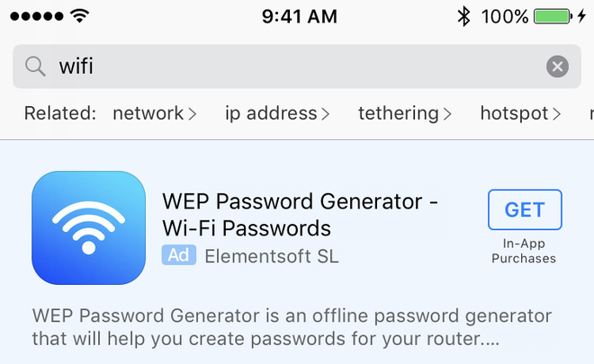Tap the magnifying glass search icon
594x364 pixels.
point(35,67)
